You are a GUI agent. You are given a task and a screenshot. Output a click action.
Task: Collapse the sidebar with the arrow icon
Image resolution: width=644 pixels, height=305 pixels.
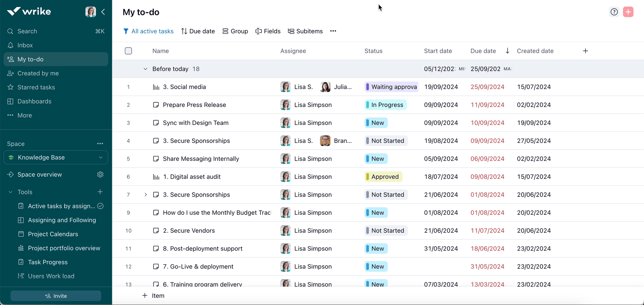coord(103,12)
